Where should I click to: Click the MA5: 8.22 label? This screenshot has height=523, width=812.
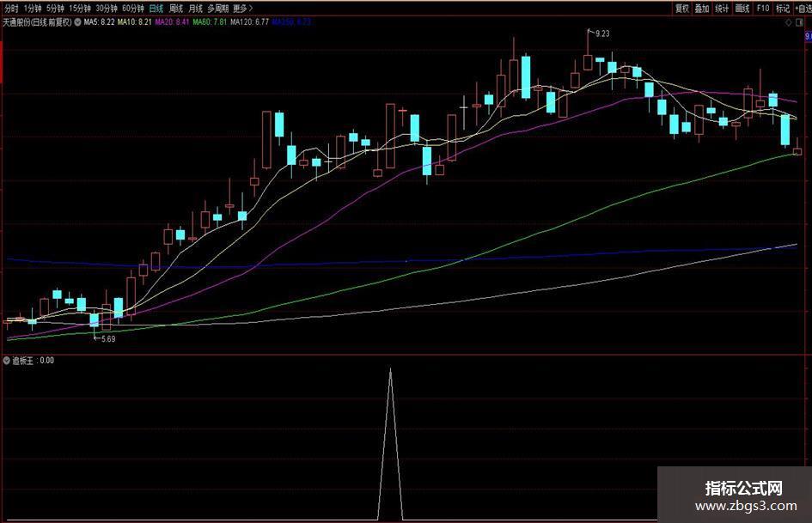99,22
